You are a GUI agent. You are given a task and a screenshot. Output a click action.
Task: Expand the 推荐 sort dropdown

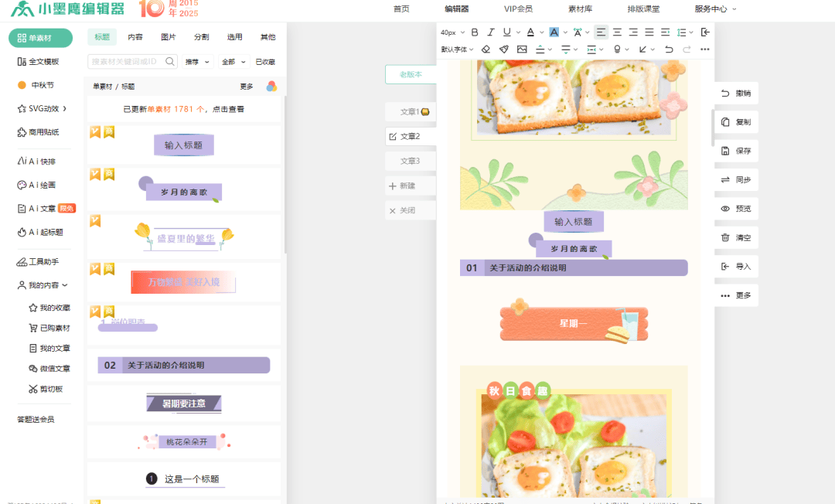[x=197, y=62]
